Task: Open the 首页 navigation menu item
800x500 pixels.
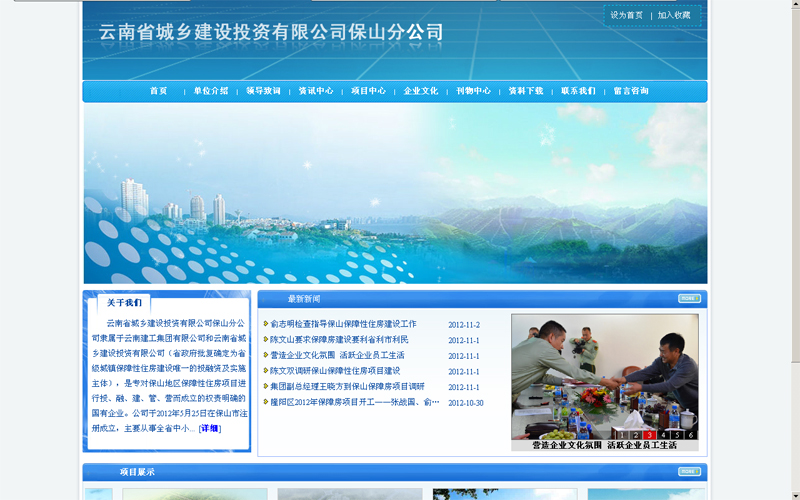Action: click(158, 91)
